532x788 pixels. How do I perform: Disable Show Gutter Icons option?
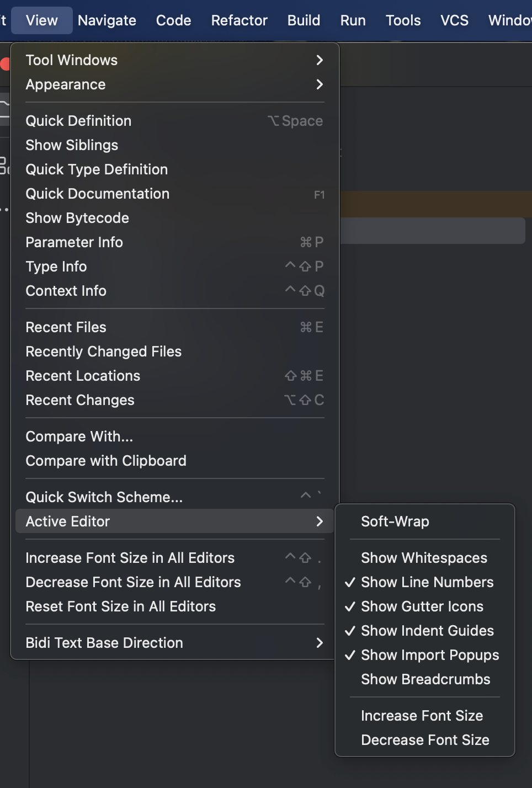[x=425, y=606]
